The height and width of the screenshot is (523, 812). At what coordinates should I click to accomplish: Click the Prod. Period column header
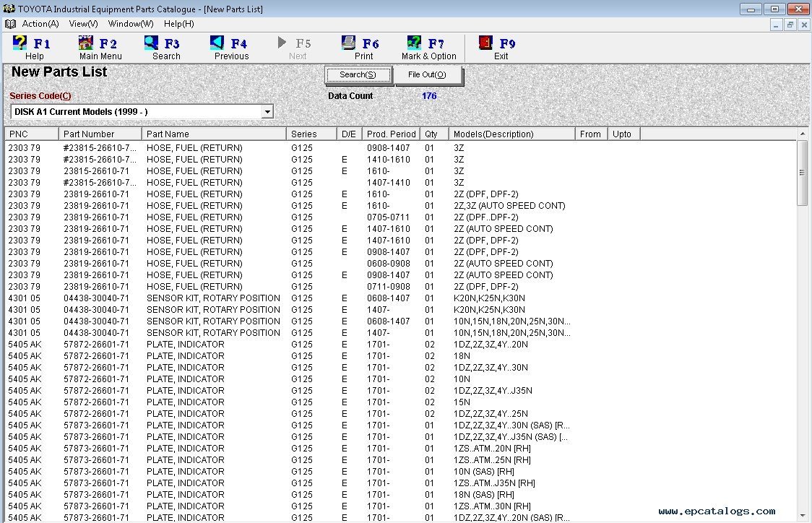point(391,134)
